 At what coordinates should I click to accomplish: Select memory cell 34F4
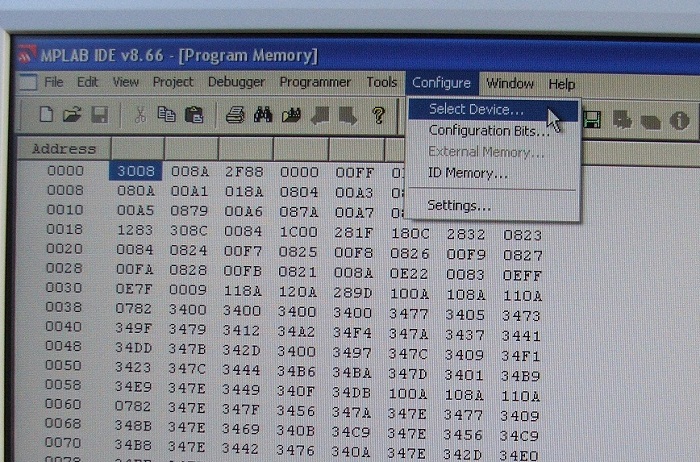click(352, 333)
